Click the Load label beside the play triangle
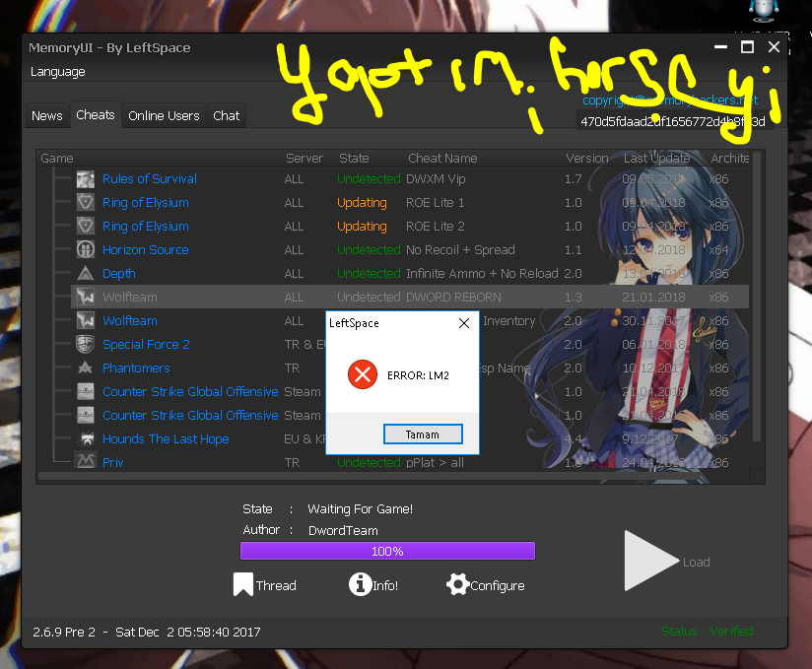 (696, 563)
